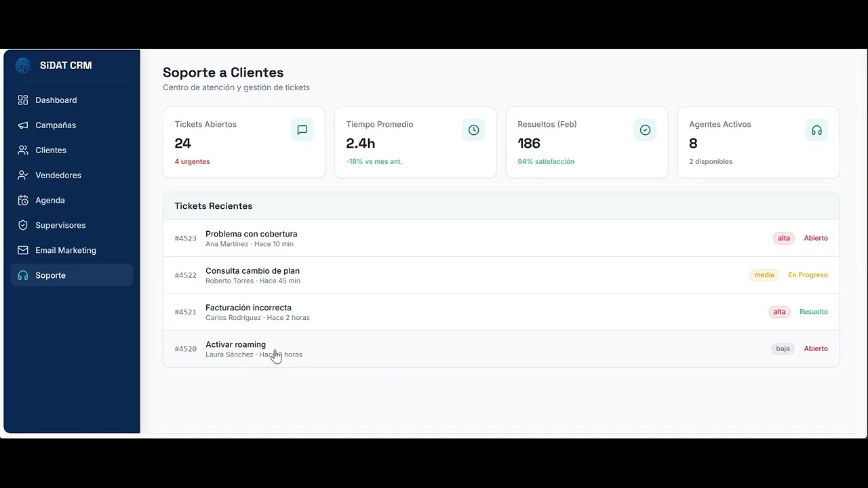Open ticket Consulta cambio de plan
The width and height of the screenshot is (868, 488).
pyautogui.click(x=501, y=275)
